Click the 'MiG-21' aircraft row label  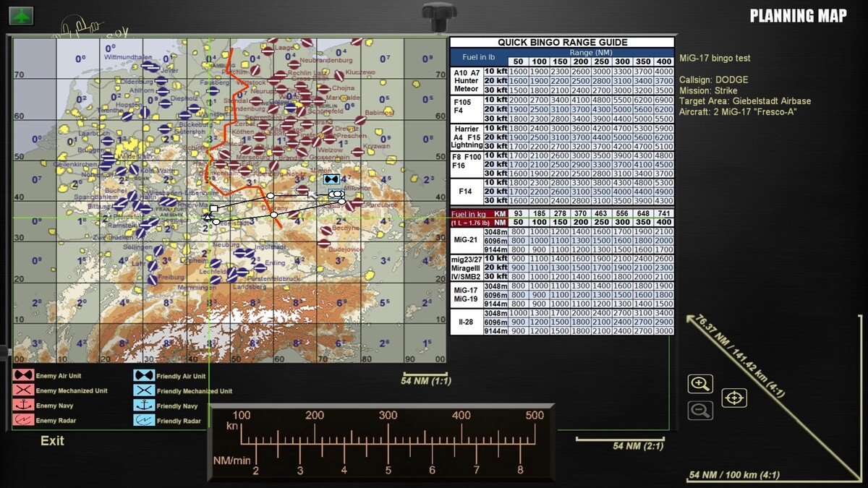pyautogui.click(x=466, y=240)
